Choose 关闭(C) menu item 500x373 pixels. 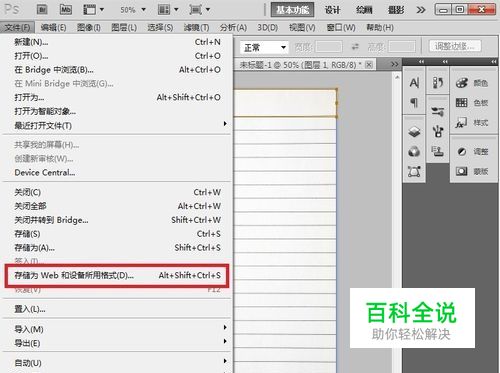pos(117,192)
